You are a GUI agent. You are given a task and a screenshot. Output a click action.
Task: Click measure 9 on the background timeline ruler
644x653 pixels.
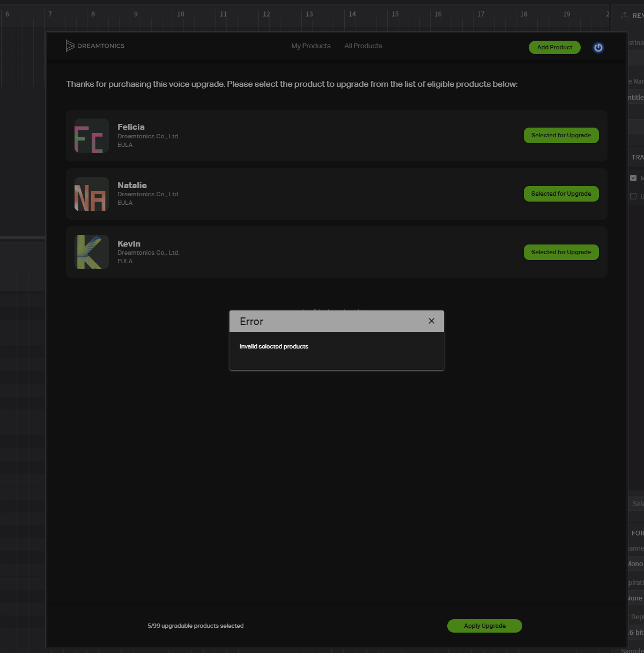(x=136, y=14)
